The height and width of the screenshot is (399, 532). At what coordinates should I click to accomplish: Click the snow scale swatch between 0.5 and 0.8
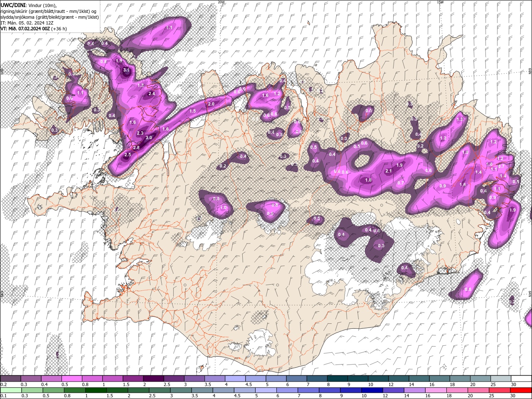pos(71,379)
